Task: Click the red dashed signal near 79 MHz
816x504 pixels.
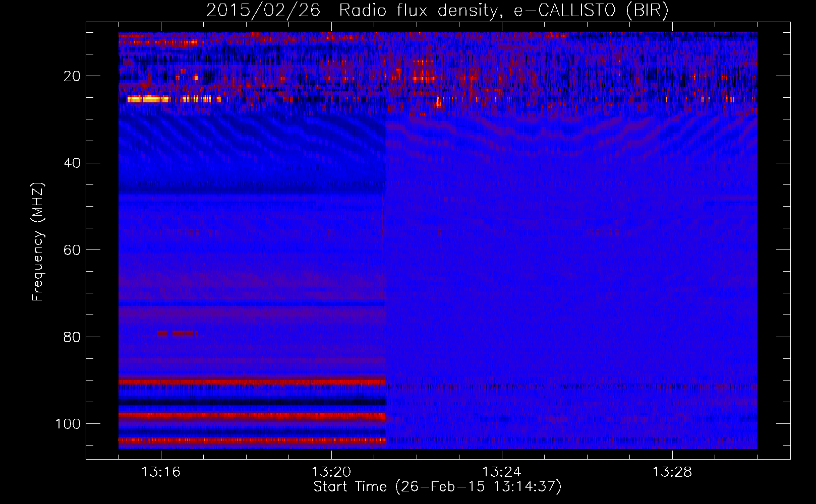Action: [177, 333]
